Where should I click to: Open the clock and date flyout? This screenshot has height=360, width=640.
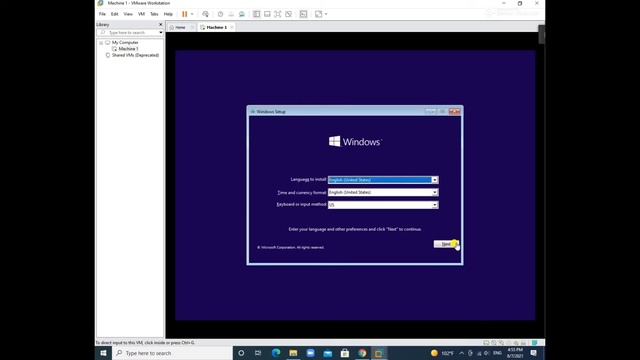(x=515, y=353)
